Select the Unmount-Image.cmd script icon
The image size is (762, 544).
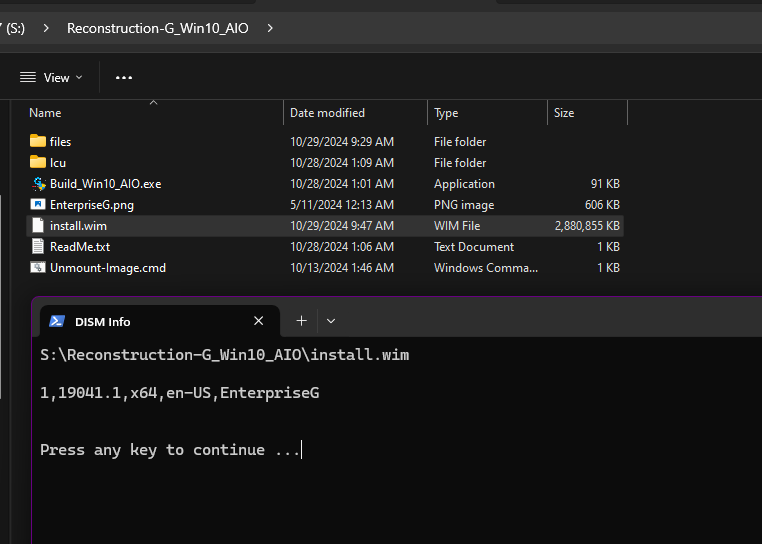point(38,267)
